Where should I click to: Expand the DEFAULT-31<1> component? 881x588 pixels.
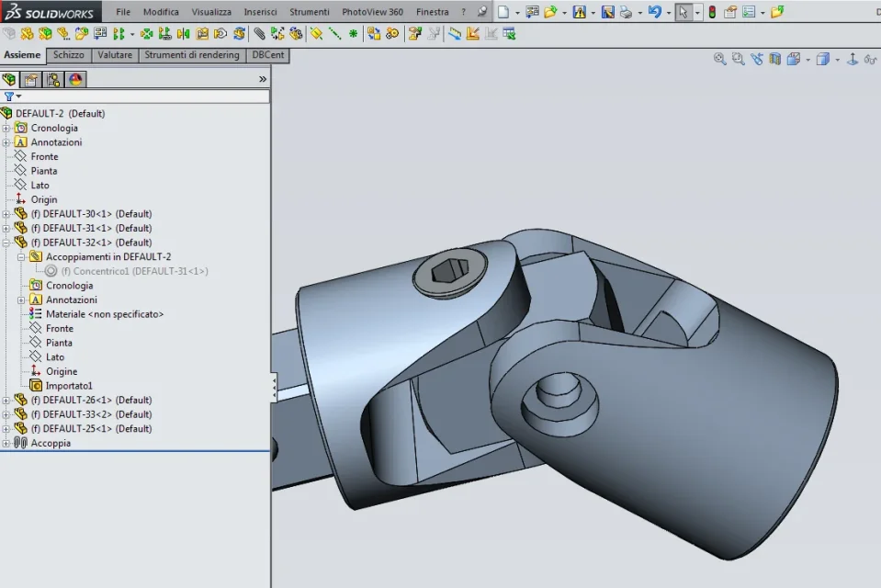coord(6,229)
